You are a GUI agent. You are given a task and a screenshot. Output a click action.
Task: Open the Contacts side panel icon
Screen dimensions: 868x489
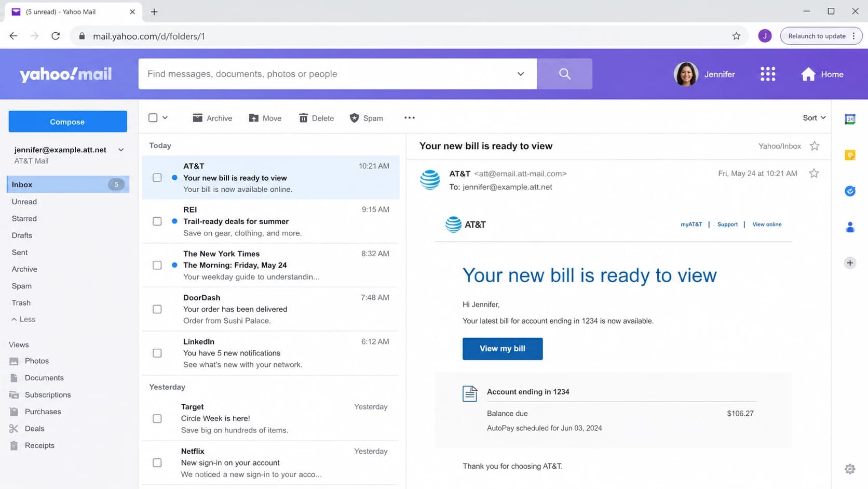point(850,227)
